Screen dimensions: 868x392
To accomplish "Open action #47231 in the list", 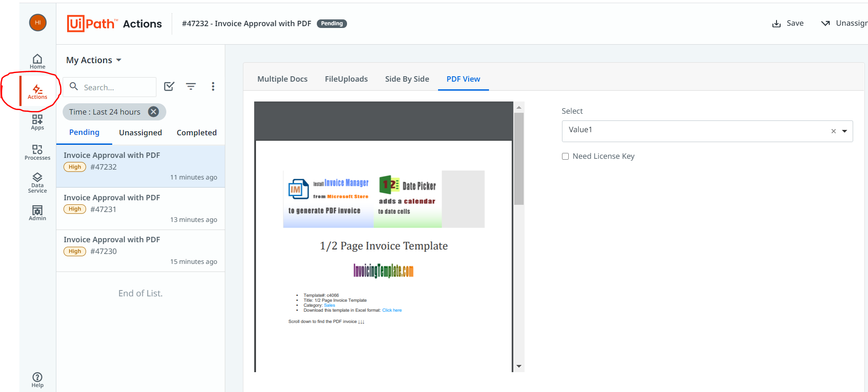I will pyautogui.click(x=141, y=209).
